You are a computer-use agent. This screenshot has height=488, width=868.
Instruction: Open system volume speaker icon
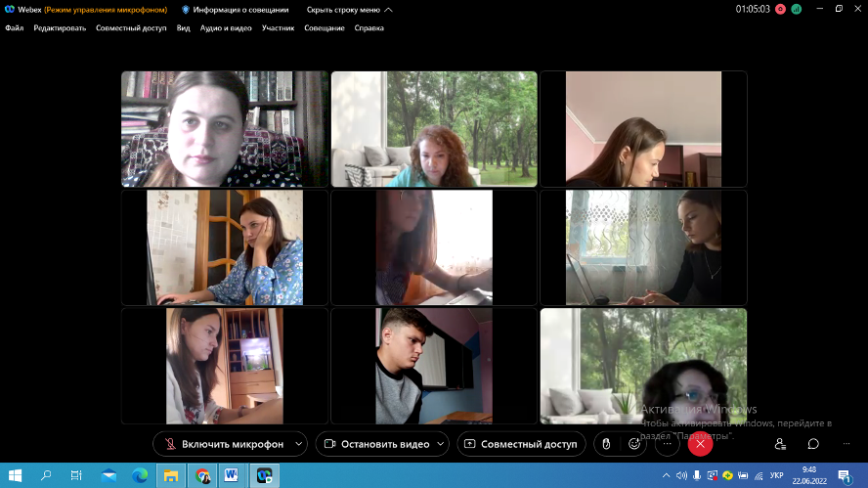(x=681, y=475)
